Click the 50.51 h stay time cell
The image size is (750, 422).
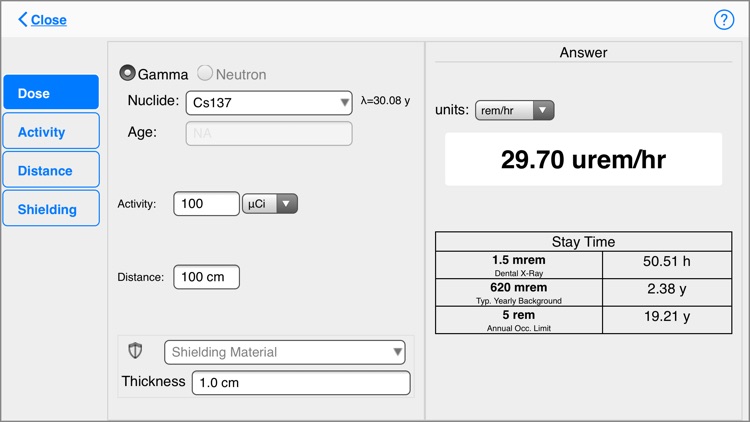(x=667, y=265)
